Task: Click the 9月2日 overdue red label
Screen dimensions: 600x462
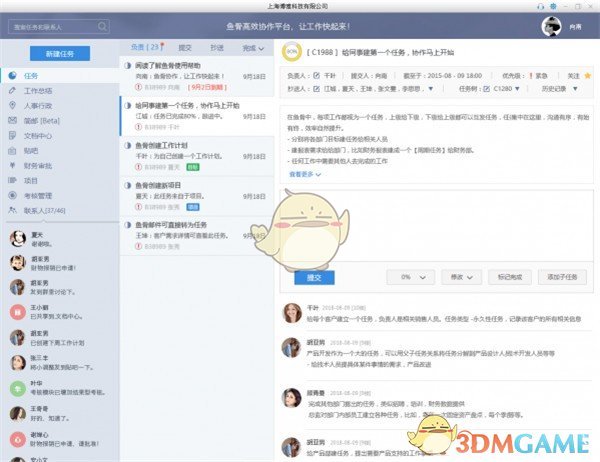Action: pos(207,87)
